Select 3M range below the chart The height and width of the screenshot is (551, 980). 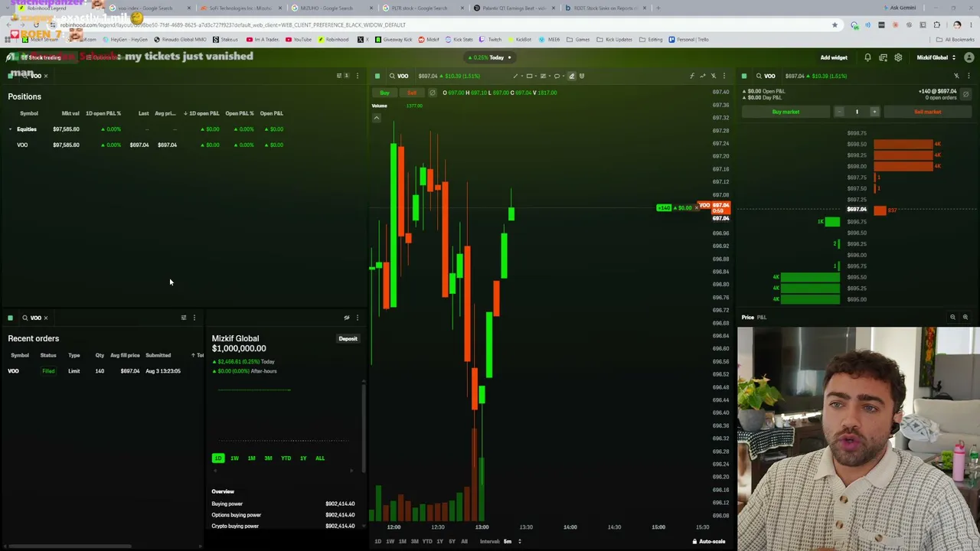(x=415, y=542)
